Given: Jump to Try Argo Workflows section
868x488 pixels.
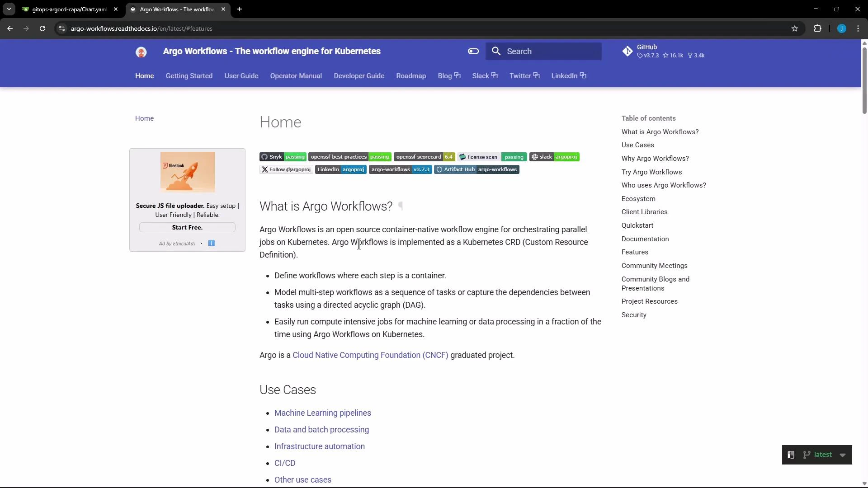Looking at the screenshot, I should 651,172.
